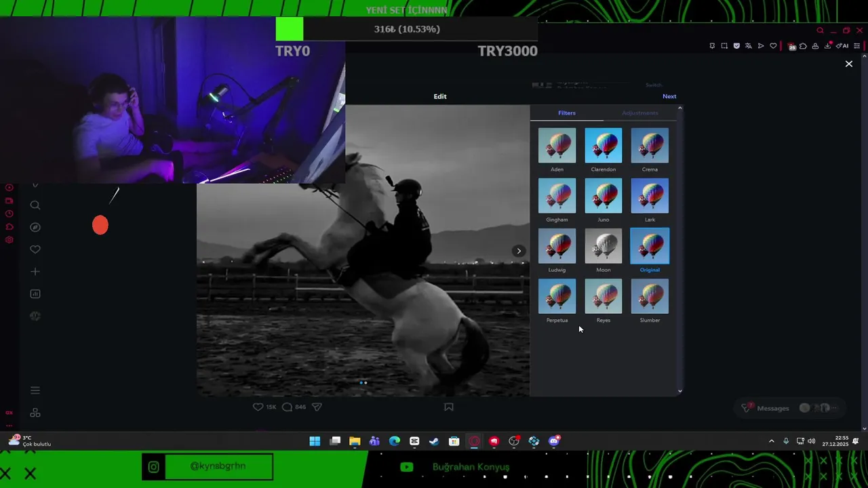Open Windows Start menu

point(315,441)
